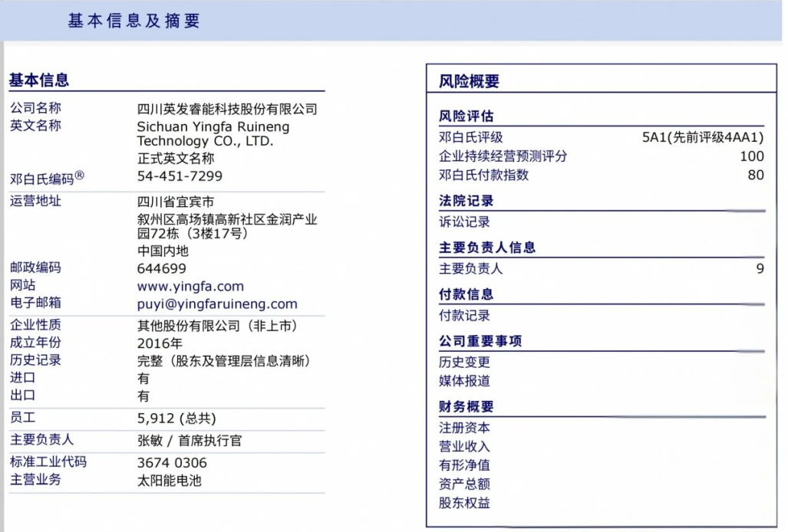Click the 基本信息 section heading
Image resolution: width=788 pixels, height=532 pixels.
pyautogui.click(x=39, y=80)
